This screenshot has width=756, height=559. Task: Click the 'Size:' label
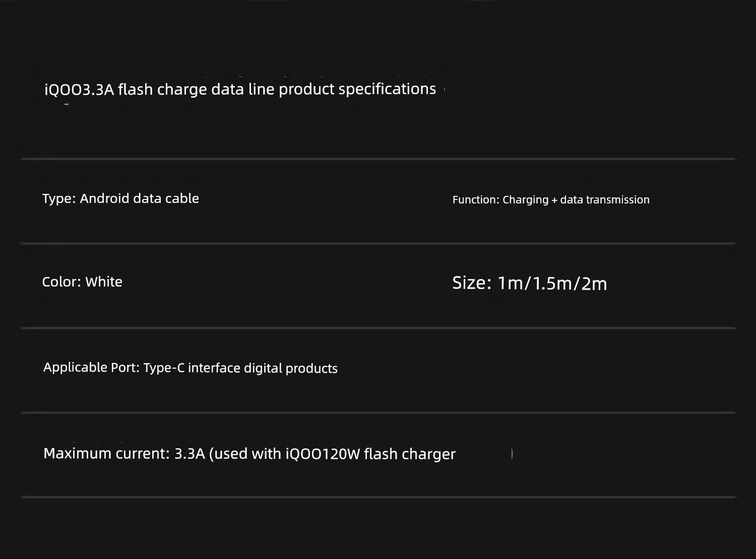point(471,283)
